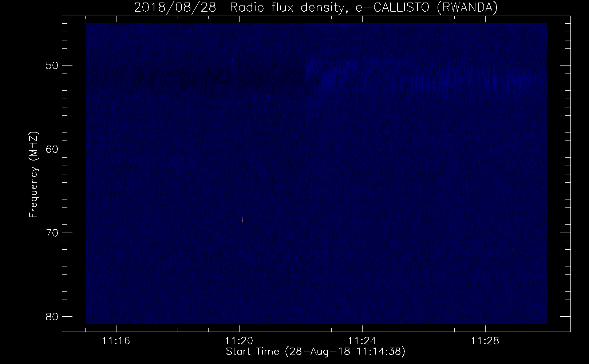Click the 11:20 time tick label
This screenshot has height=364, width=589.
point(239,341)
